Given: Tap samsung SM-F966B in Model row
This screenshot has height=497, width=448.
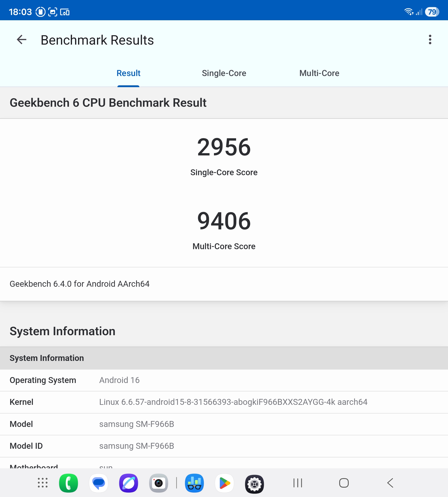Looking at the screenshot, I should pyautogui.click(x=137, y=424).
